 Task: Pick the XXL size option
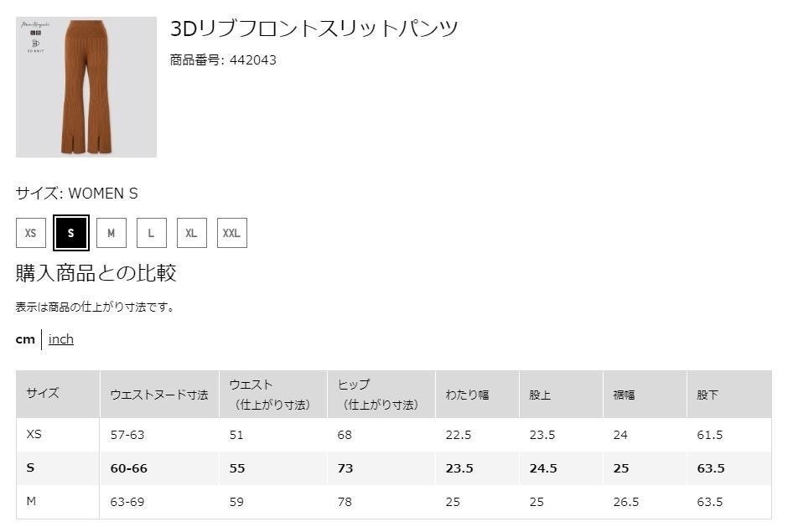(x=231, y=233)
